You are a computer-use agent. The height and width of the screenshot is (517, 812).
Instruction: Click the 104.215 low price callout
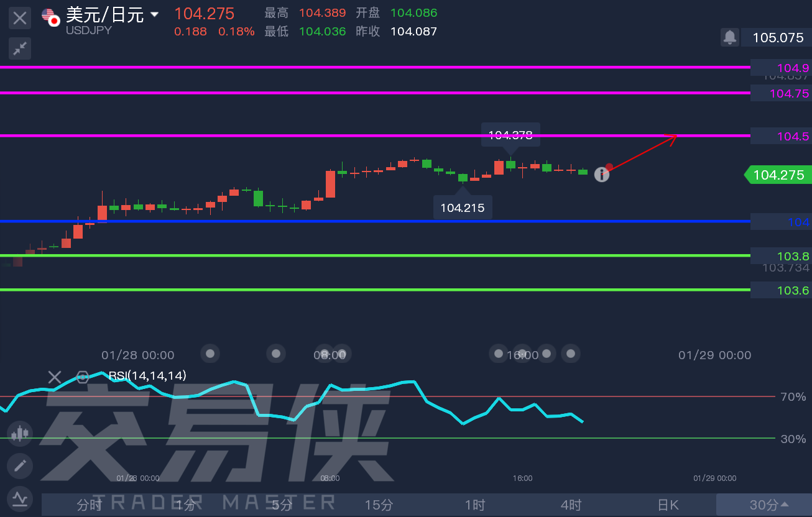[463, 208]
